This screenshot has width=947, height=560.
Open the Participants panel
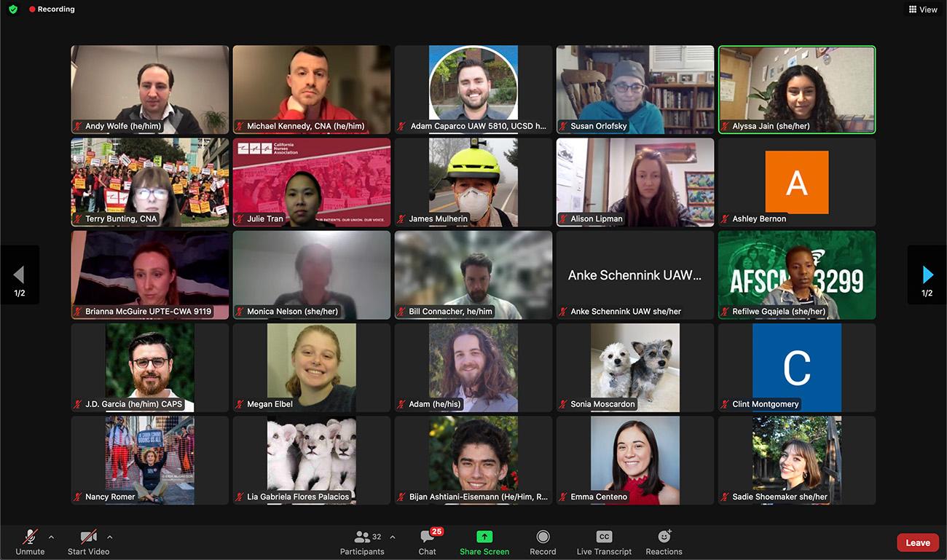click(x=362, y=542)
